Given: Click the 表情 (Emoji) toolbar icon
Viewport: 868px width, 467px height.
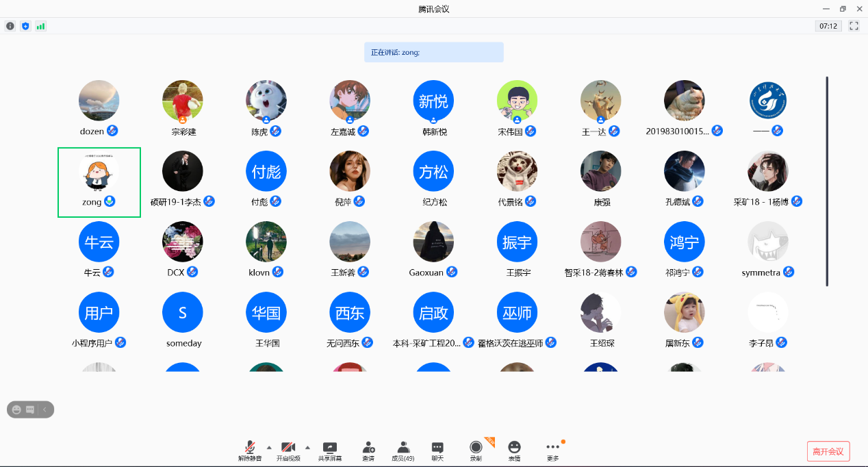Looking at the screenshot, I should click(x=514, y=451).
